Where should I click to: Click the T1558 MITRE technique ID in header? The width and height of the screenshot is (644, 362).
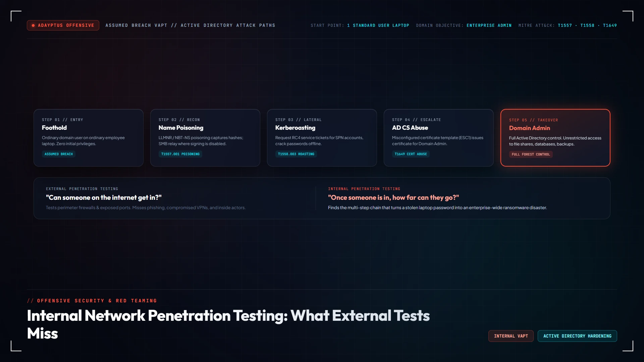587,25
